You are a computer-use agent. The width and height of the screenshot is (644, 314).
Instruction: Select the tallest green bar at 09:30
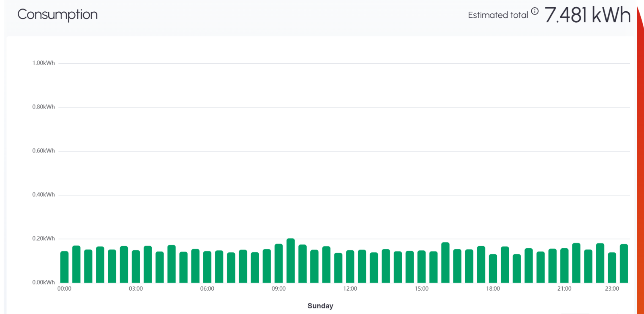(x=291, y=261)
